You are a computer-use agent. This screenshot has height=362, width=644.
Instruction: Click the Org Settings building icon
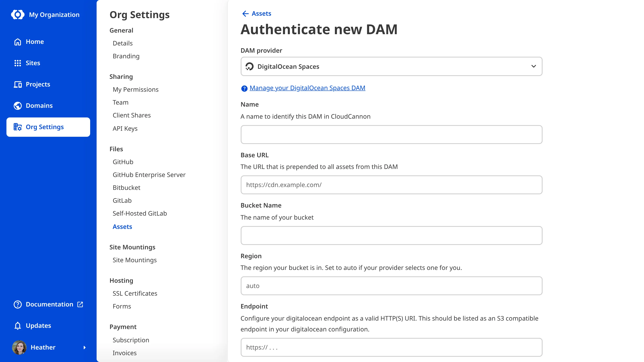[18, 127]
